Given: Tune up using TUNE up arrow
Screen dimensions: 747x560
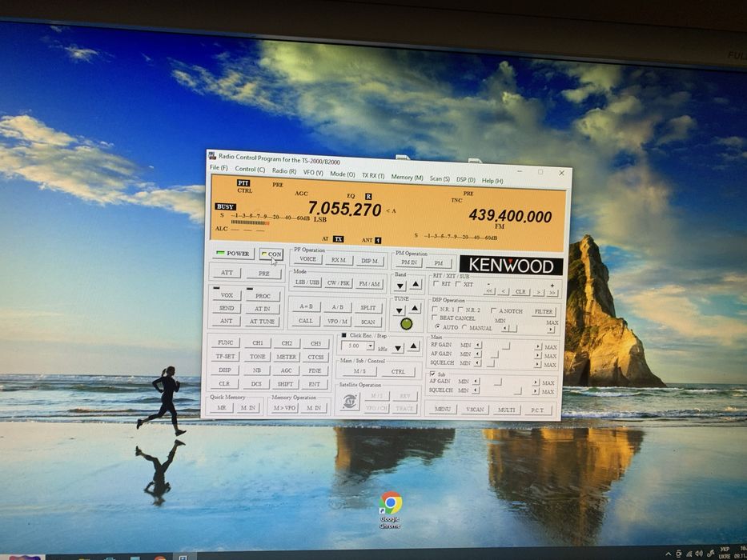Looking at the screenshot, I should (415, 309).
